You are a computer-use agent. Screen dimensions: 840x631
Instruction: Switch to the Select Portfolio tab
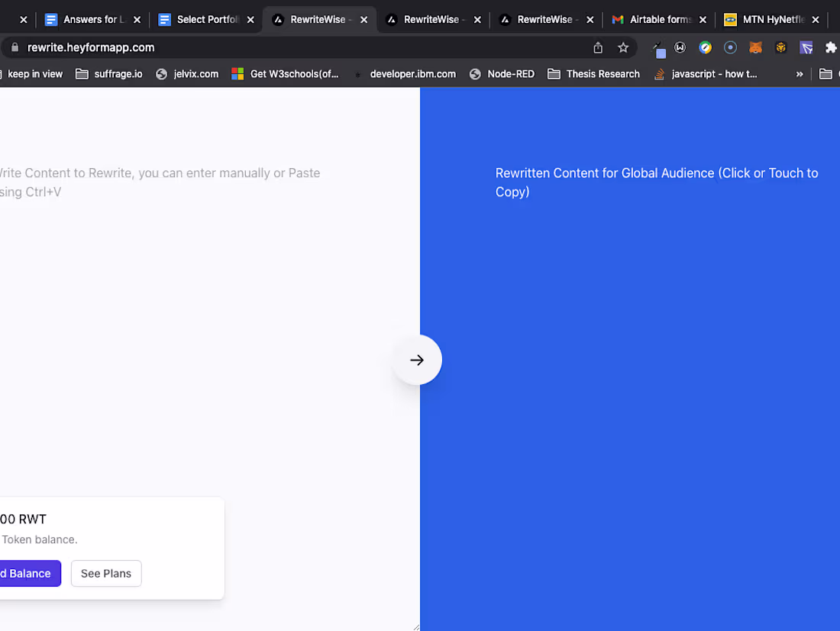(205, 20)
